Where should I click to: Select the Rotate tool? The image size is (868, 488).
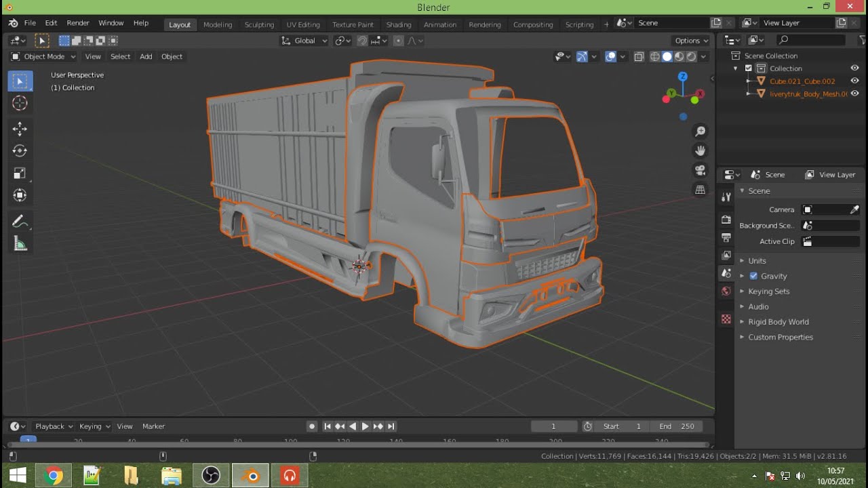(20, 150)
